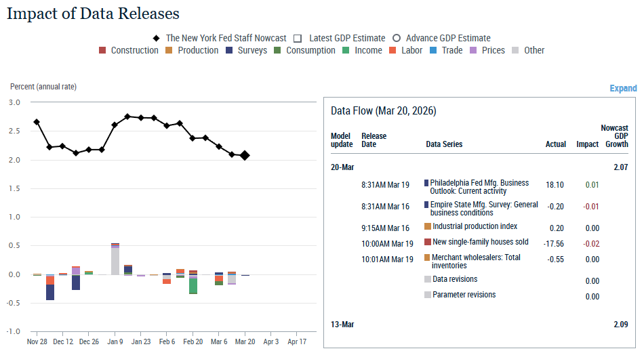Image resolution: width=644 pixels, height=353 pixels.
Task: Click the Prices legend icon
Action: pos(474,50)
